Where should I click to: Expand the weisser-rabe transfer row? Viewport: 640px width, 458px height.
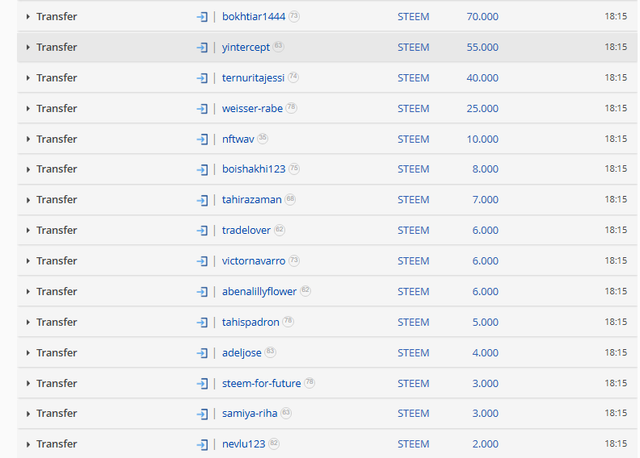[x=28, y=109]
